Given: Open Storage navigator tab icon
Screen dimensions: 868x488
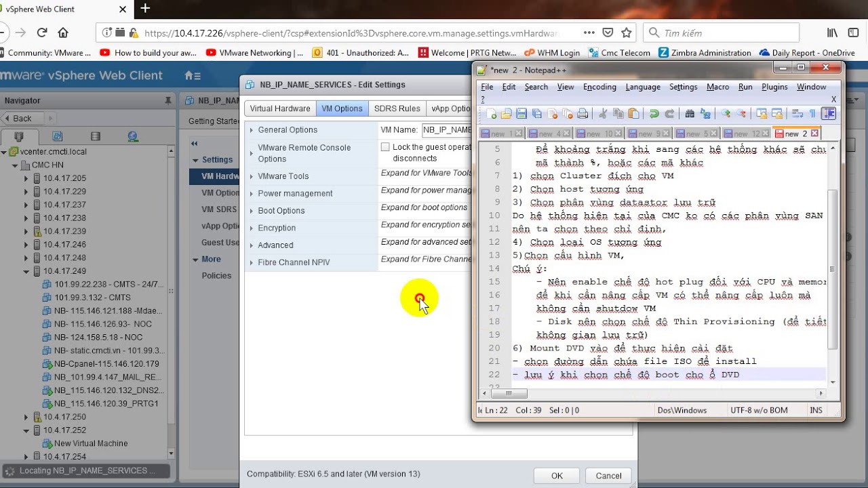Looking at the screenshot, I should pos(95,136).
